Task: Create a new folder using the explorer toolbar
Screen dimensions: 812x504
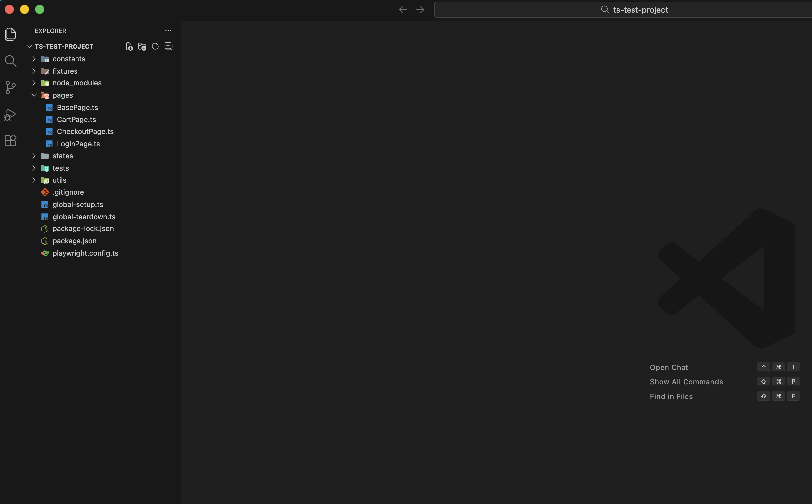Action: tap(142, 46)
